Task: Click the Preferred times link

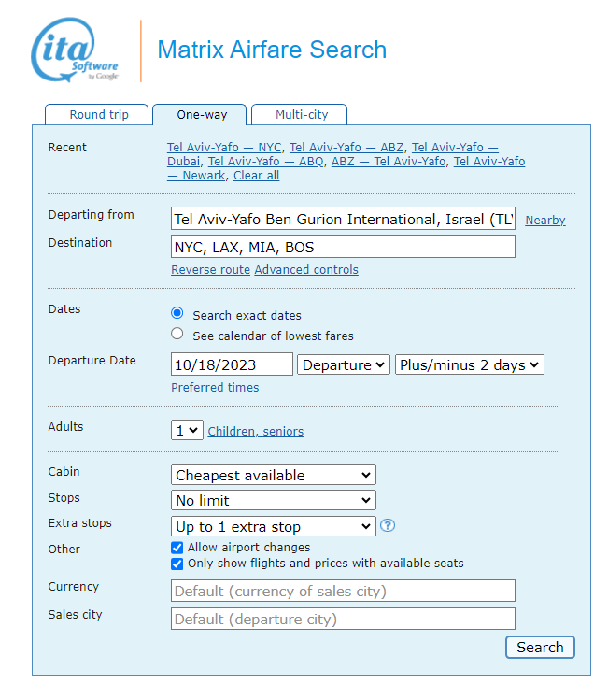Action: (x=215, y=388)
